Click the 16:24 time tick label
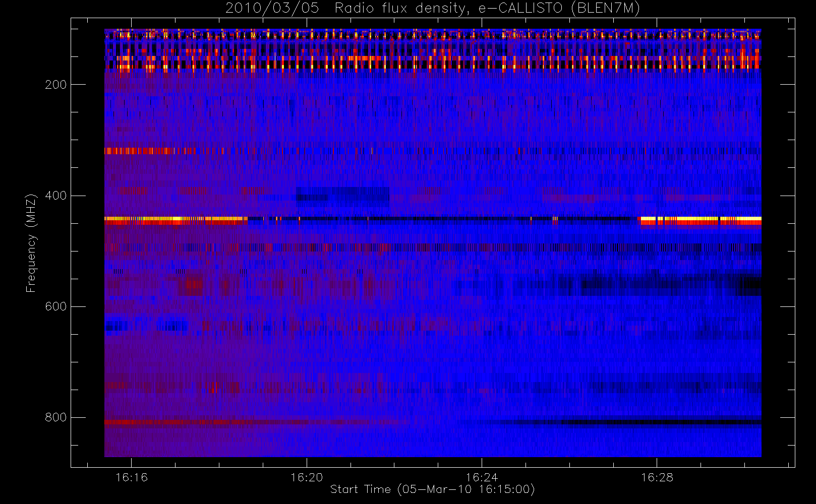Screen dimensions: 816x504 pos(482,477)
